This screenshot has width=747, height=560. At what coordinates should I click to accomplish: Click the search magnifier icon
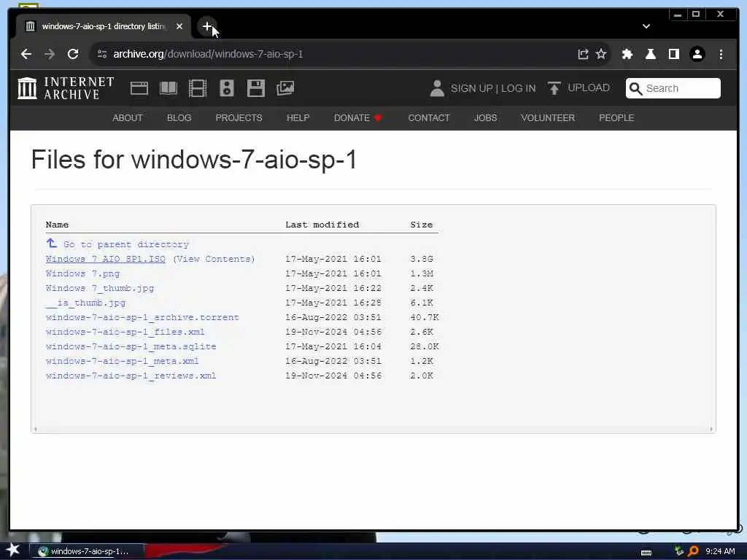tap(635, 88)
